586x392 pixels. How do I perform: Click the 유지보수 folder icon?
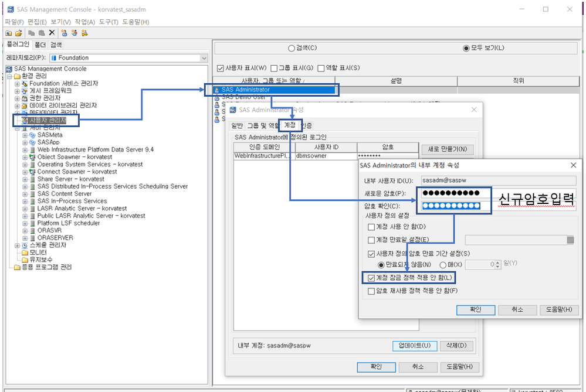[x=25, y=260]
